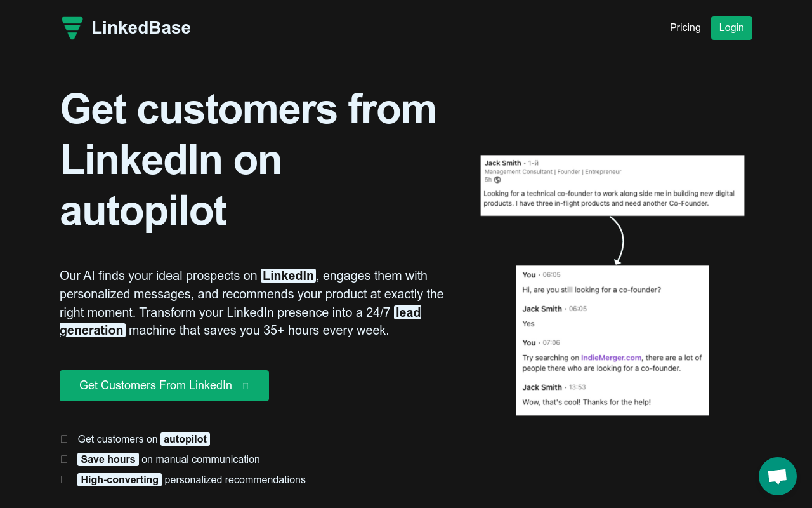Viewport: 812px width, 508px height.
Task: Click the bullet icon beside Save hours line
Action: [64, 459]
